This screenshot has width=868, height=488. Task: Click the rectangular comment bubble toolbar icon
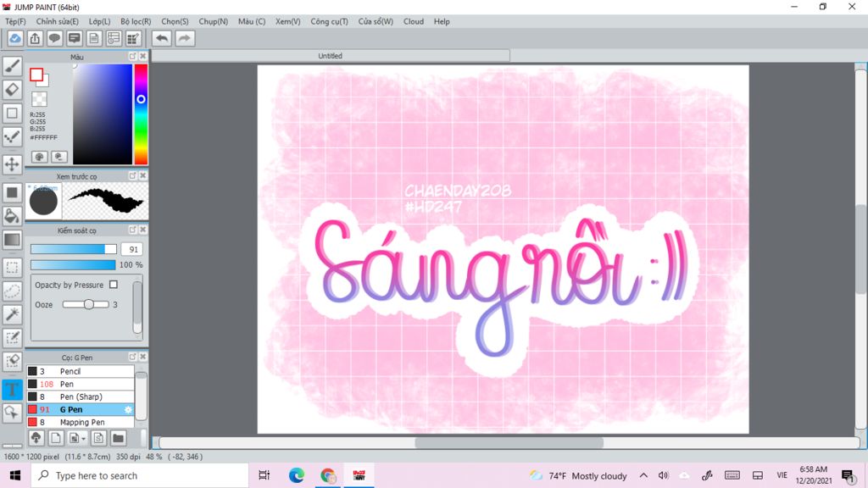tap(75, 38)
